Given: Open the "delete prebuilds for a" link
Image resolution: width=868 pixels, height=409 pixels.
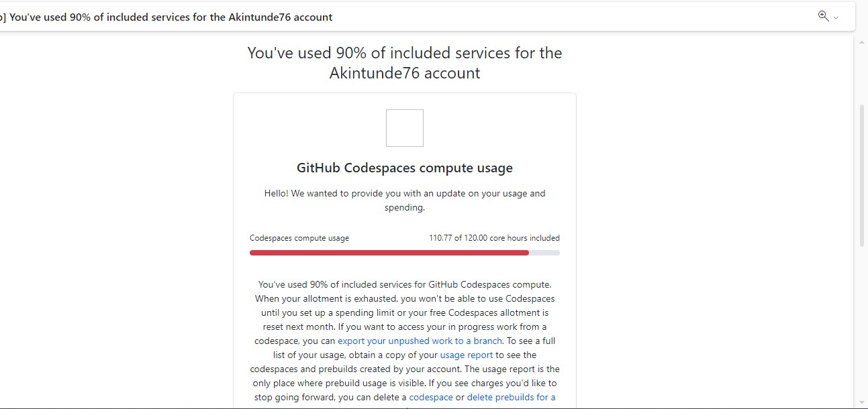Looking at the screenshot, I should pyautogui.click(x=512, y=397).
